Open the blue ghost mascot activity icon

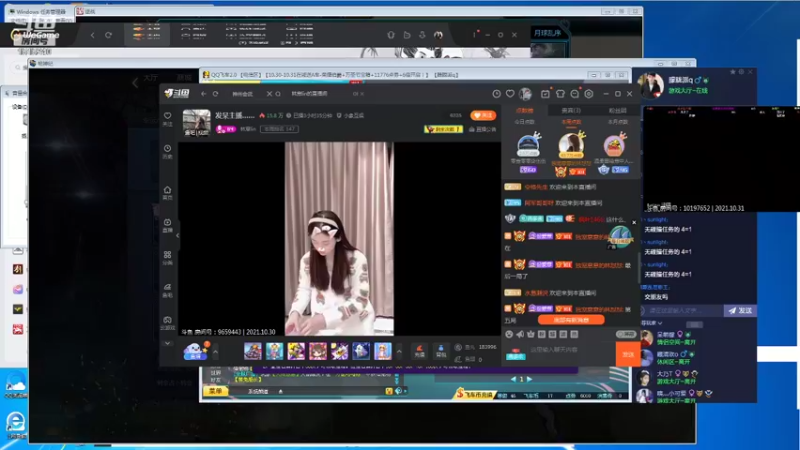pos(195,351)
